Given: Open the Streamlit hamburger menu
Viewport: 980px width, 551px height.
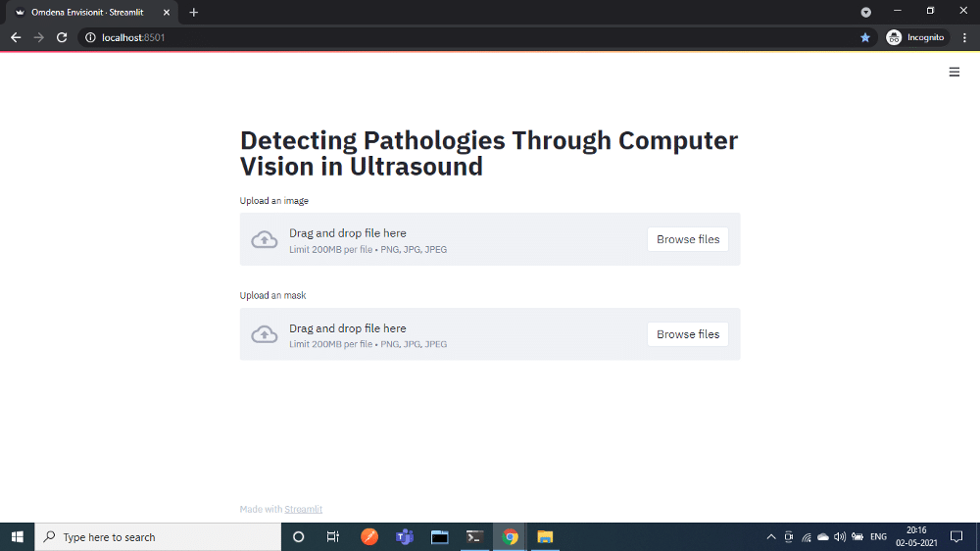Looking at the screenshot, I should [x=954, y=72].
